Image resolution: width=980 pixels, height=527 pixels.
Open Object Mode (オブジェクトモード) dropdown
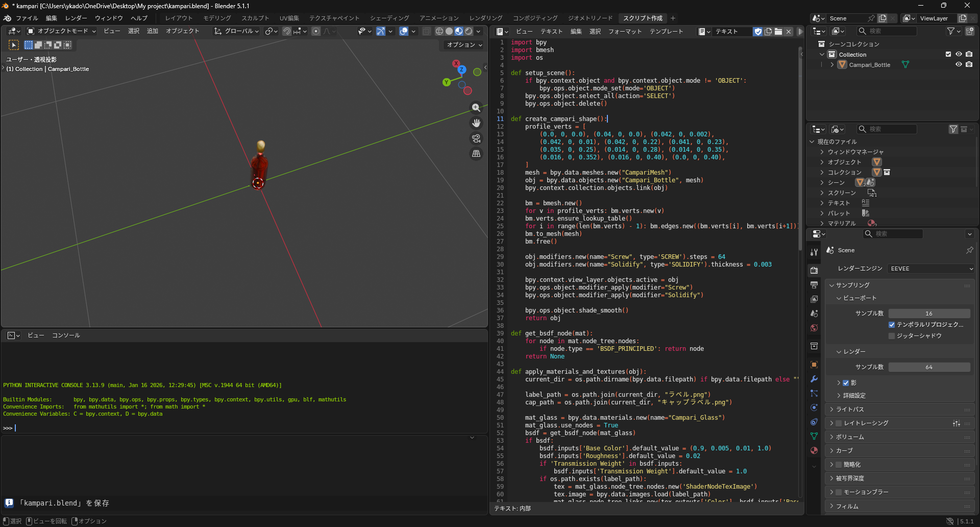point(61,31)
